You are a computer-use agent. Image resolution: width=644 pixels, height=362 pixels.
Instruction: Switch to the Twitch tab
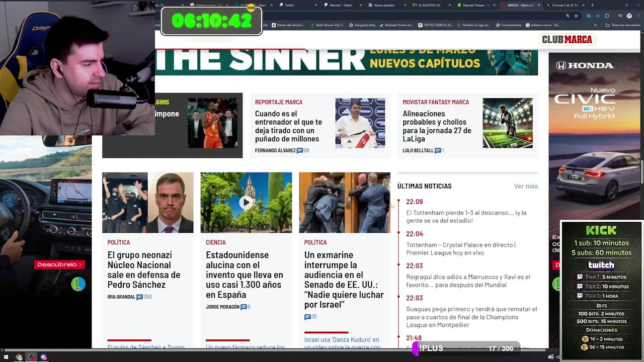[297, 5]
